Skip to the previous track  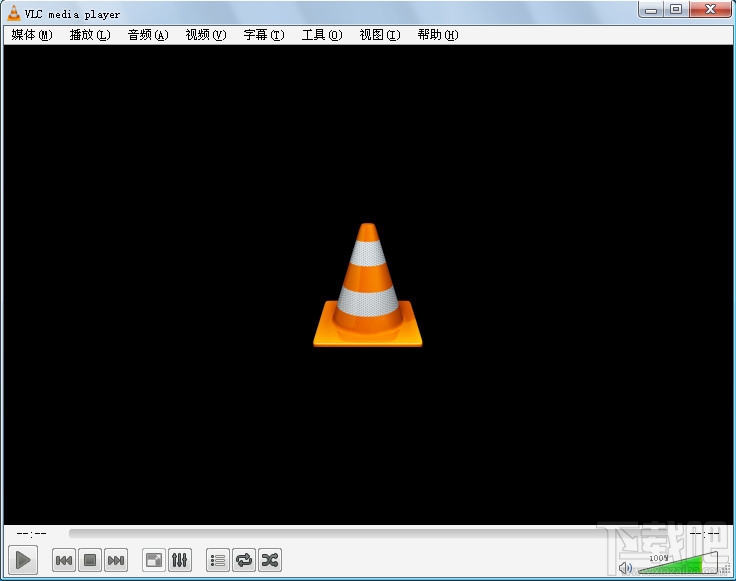click(x=64, y=560)
